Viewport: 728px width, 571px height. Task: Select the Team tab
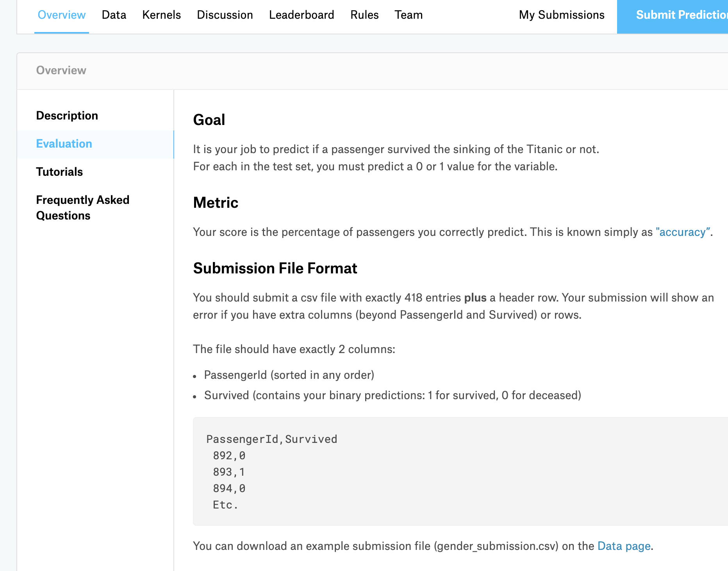[409, 15]
